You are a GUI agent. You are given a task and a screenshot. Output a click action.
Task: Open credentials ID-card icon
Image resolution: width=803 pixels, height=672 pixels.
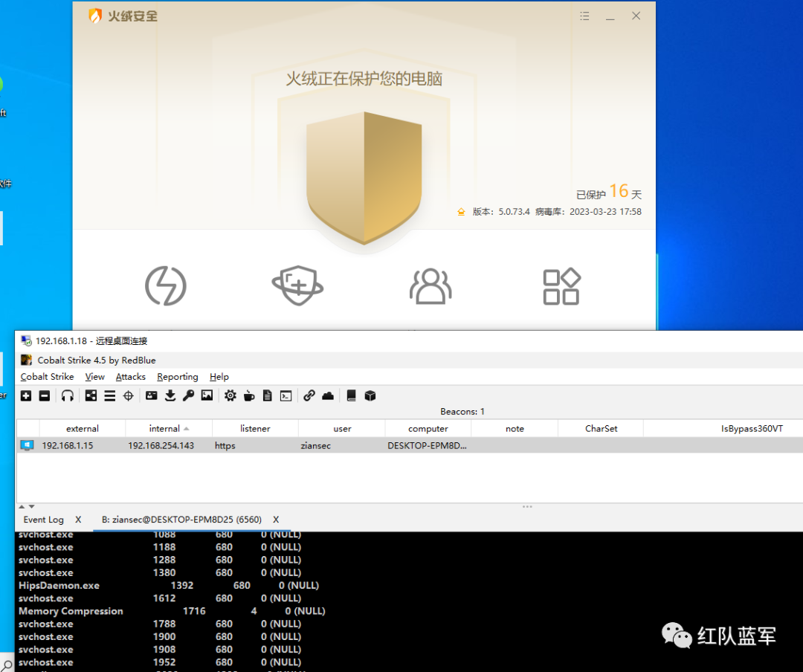[152, 395]
